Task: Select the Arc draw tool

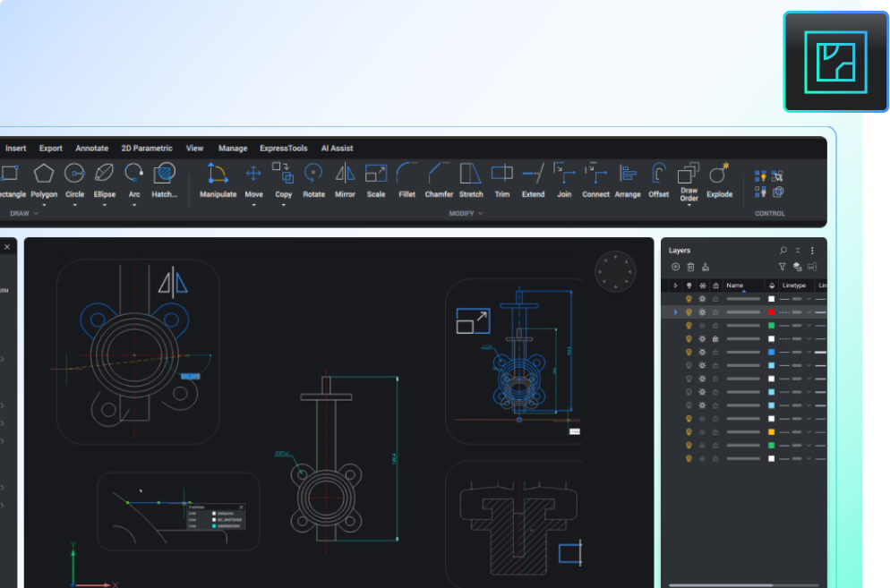Action: [x=134, y=181]
